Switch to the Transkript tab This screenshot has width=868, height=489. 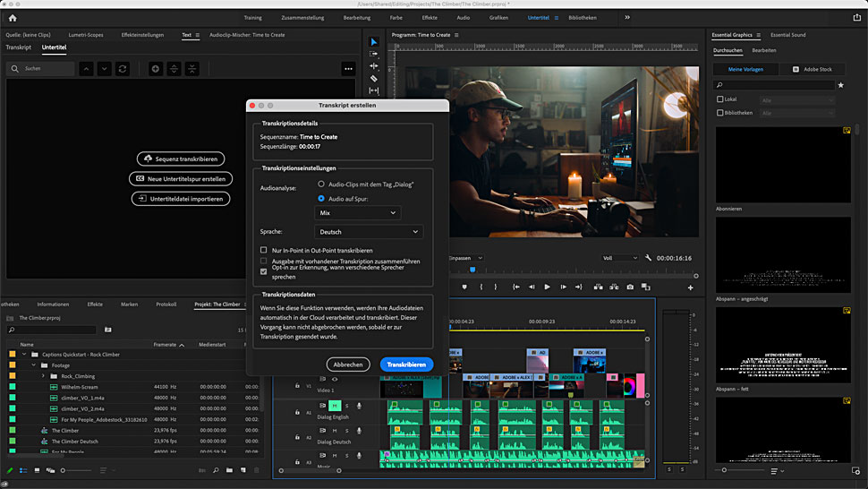18,47
